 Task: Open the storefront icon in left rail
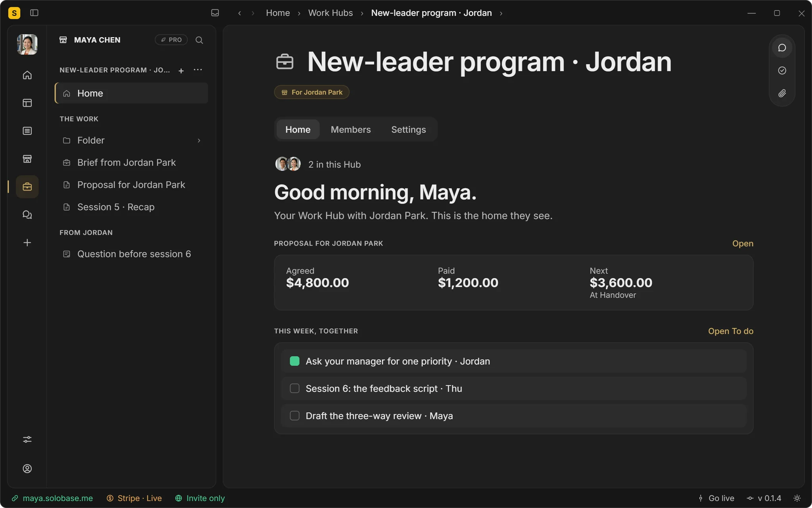(x=27, y=159)
